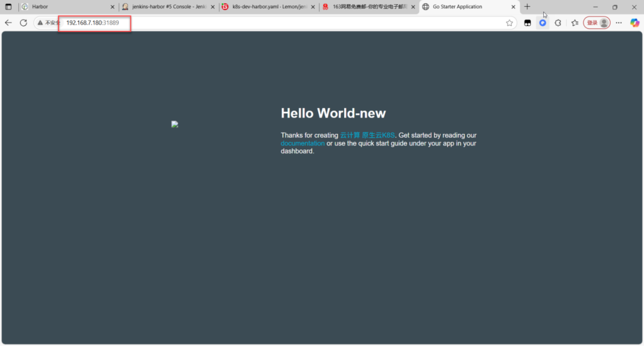Launch Copilot from the toolbar

(634, 23)
